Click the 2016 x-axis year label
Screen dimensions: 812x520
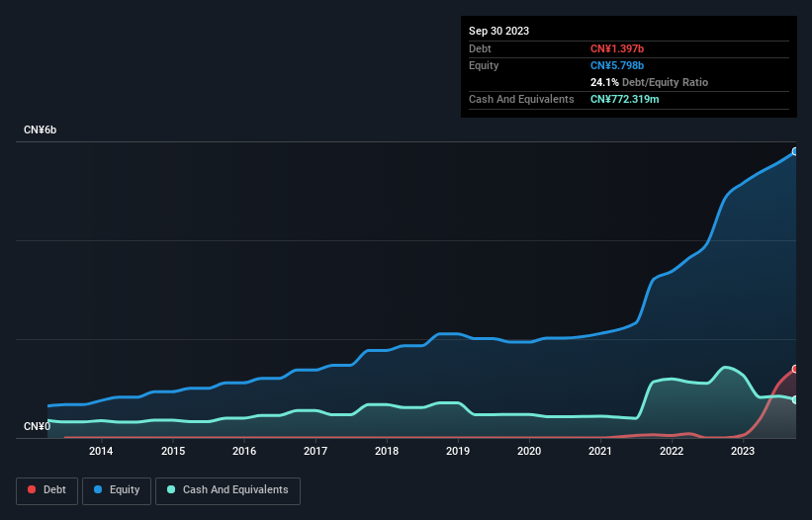click(244, 451)
